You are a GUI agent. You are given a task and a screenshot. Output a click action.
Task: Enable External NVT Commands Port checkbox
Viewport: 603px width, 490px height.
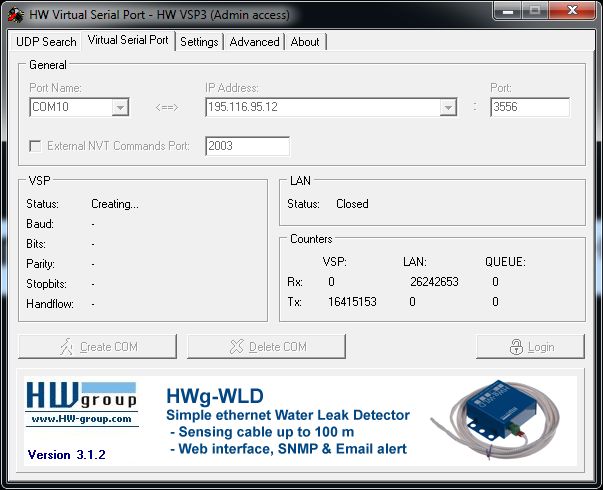coord(36,146)
